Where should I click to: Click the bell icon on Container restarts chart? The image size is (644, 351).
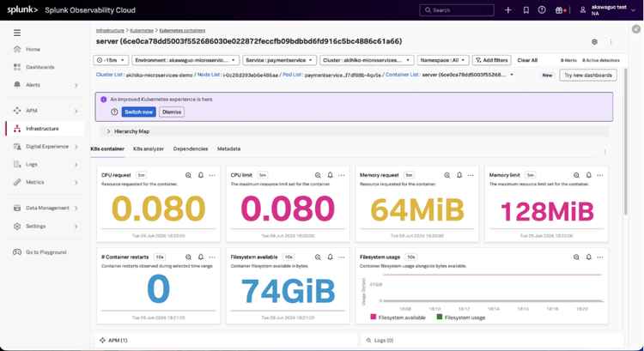click(201, 257)
